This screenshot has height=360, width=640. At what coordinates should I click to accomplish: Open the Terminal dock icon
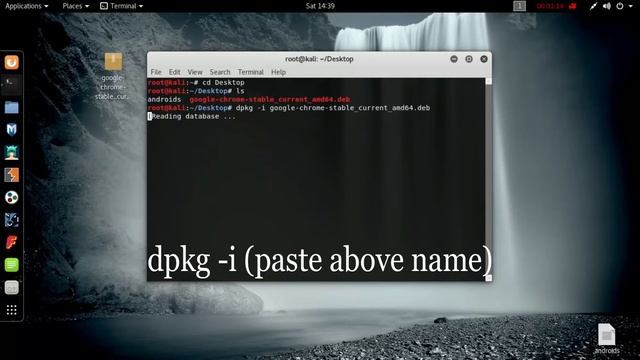[x=11, y=84]
